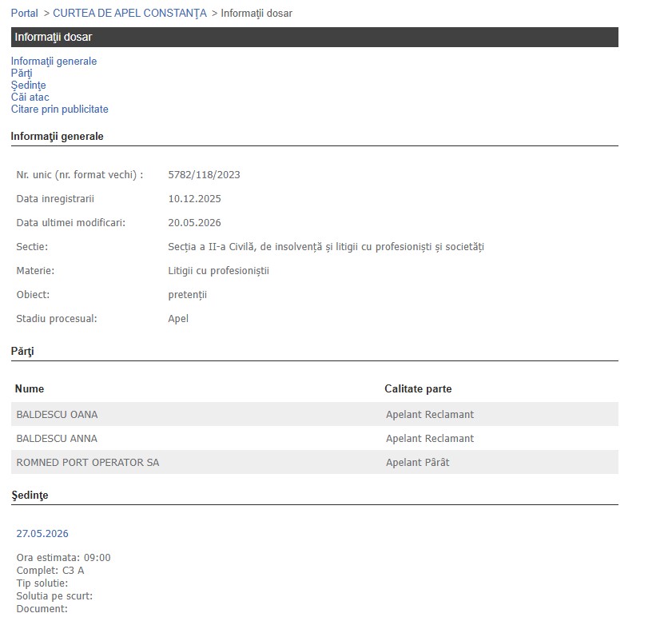Click the Obiect label
The image size is (672, 633).
[33, 295]
